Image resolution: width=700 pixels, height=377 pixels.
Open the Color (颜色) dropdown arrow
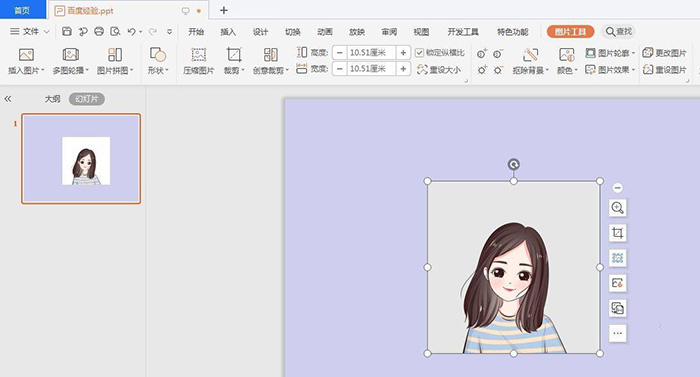coord(576,70)
